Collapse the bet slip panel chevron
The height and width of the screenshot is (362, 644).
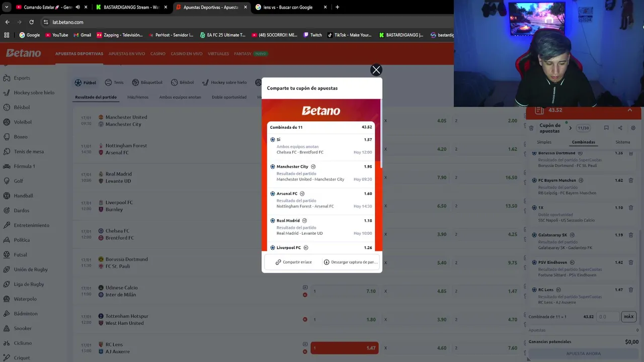629,110
